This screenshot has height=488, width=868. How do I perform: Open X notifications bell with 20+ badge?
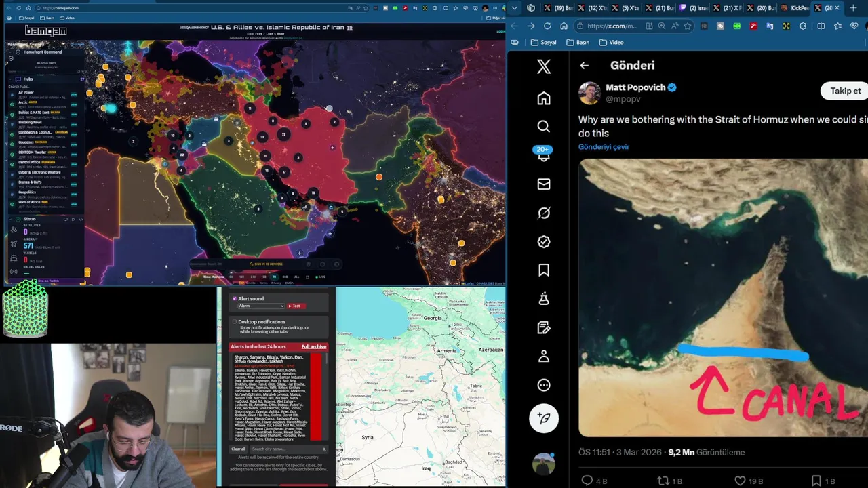click(x=543, y=155)
